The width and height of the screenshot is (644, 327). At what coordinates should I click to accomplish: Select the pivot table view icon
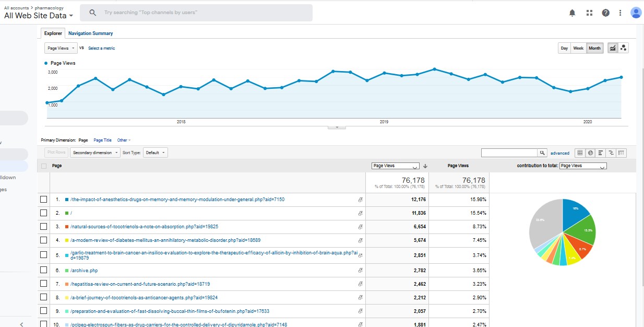[621, 153]
